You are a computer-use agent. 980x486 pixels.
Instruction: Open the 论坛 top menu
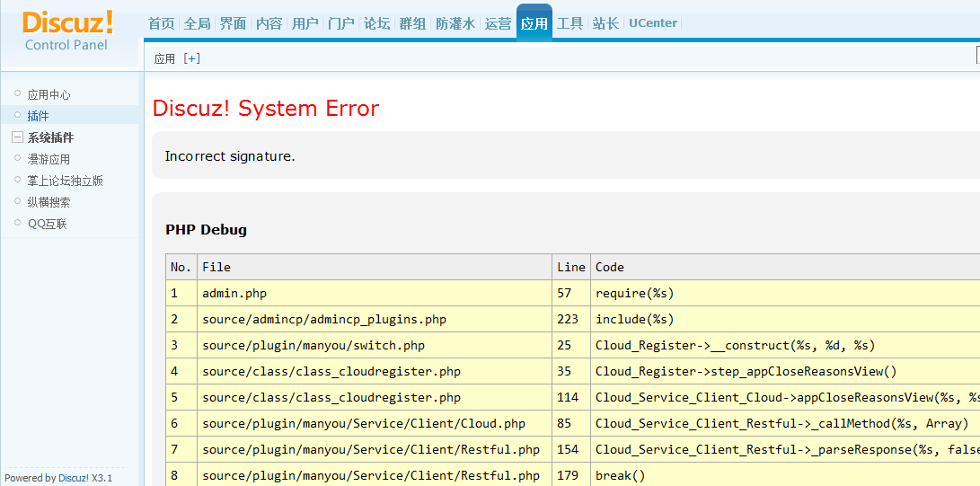[x=377, y=23]
